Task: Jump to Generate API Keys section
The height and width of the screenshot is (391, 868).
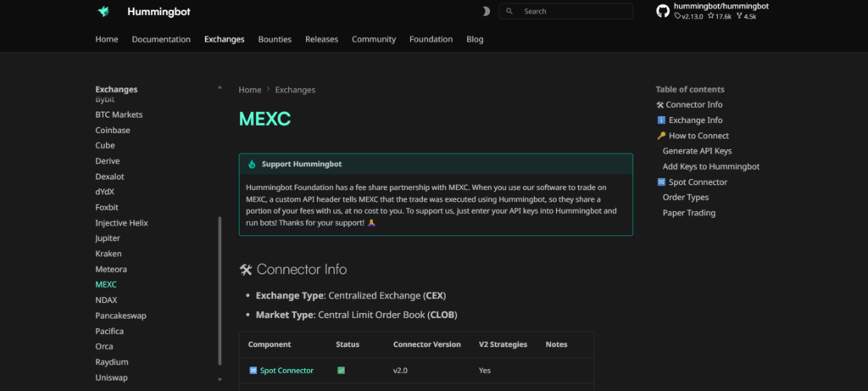Action: pos(697,151)
